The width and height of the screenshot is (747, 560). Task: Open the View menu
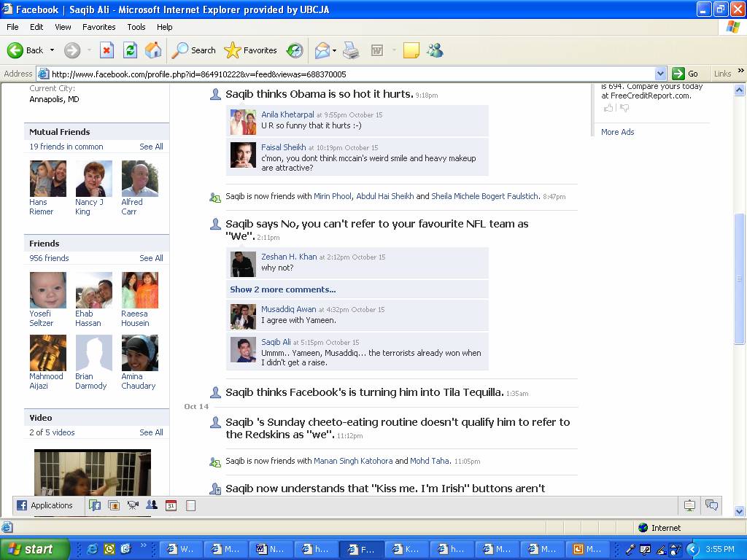coord(63,27)
